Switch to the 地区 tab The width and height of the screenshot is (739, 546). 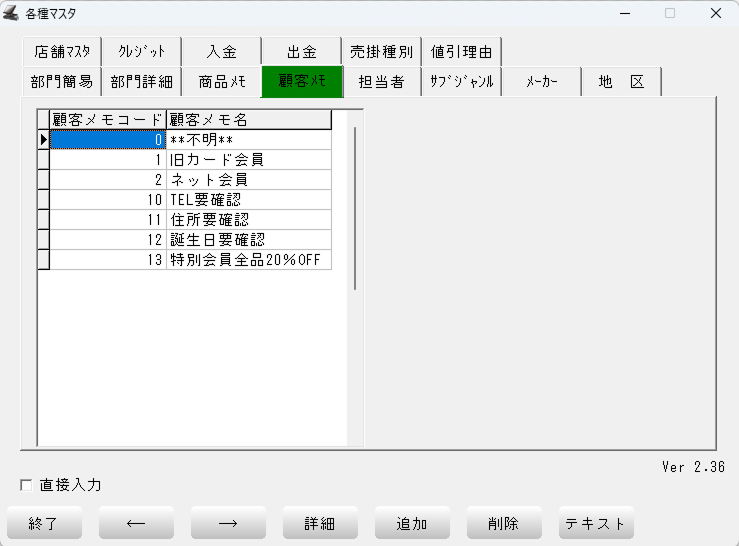point(621,82)
